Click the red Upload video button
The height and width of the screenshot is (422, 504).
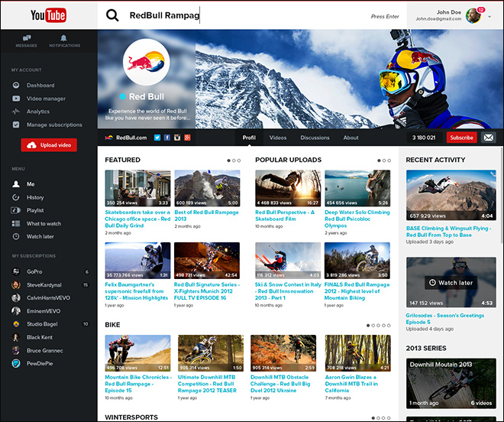coord(49,145)
